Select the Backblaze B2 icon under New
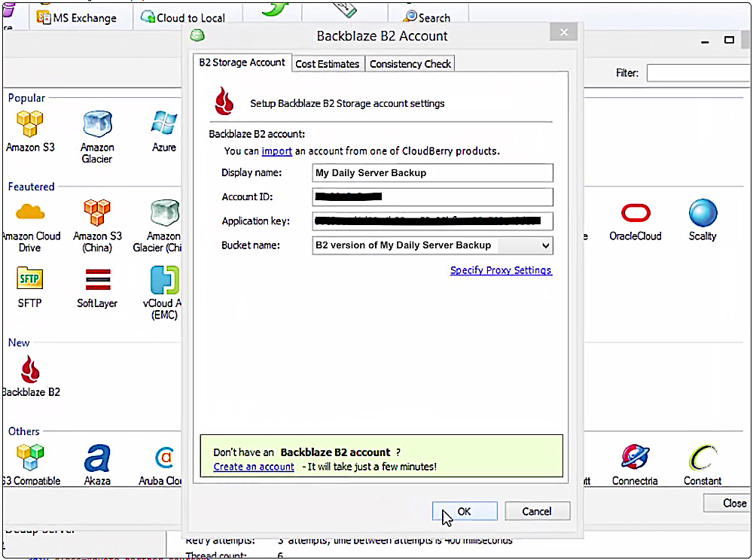The width and height of the screenshot is (753, 560). [x=30, y=369]
